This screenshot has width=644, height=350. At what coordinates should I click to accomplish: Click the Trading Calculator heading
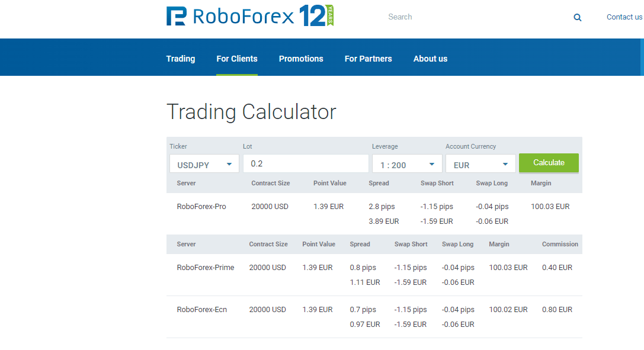point(251,111)
